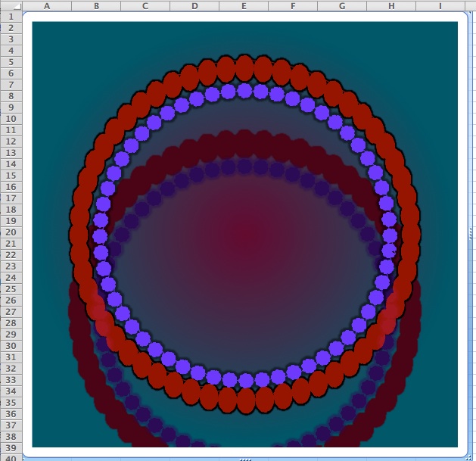
Task: Select row 31 header
Action: (11, 357)
